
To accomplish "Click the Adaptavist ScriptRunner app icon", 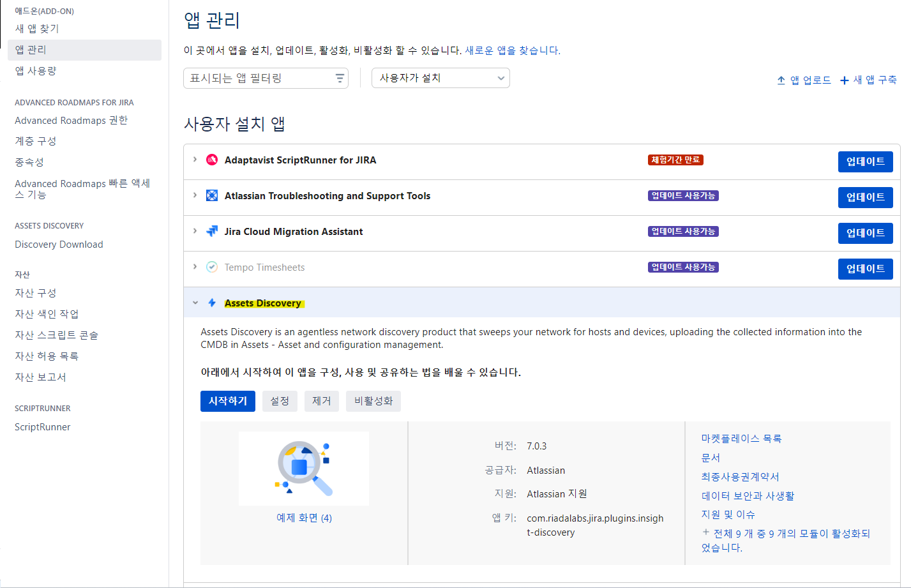I will [212, 160].
